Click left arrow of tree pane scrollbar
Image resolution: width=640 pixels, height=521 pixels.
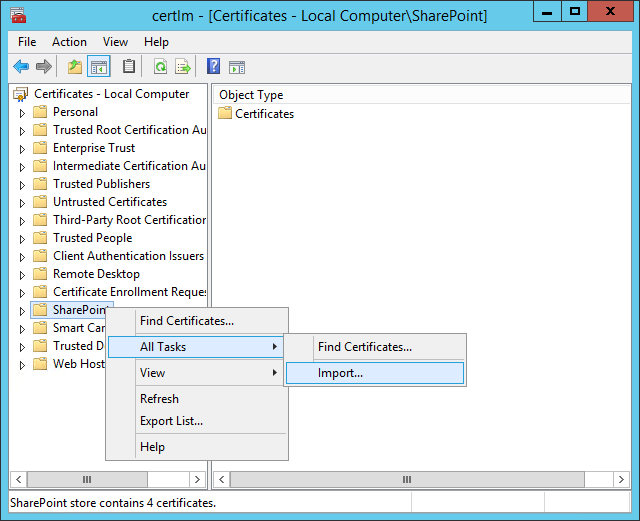coord(18,479)
